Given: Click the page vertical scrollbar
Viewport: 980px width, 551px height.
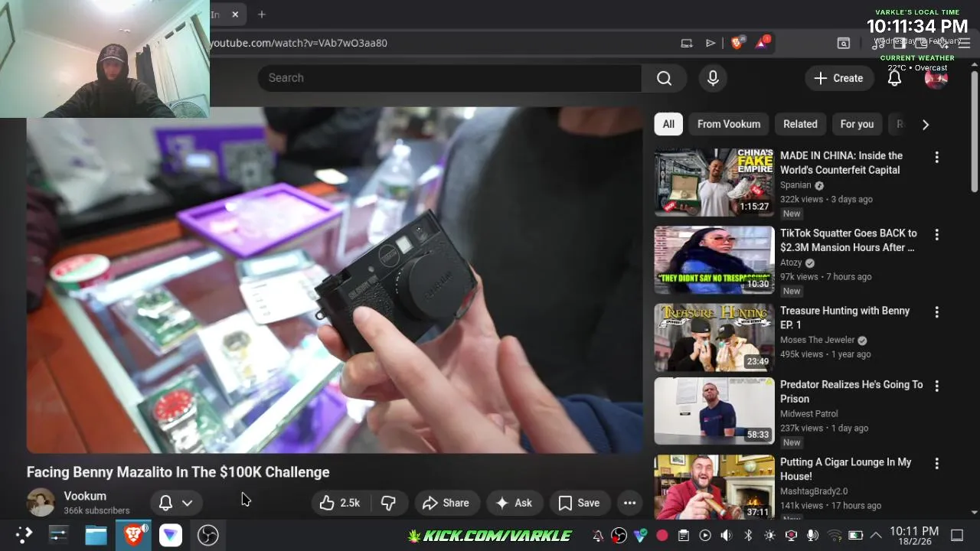Looking at the screenshot, I should pos(974,132).
